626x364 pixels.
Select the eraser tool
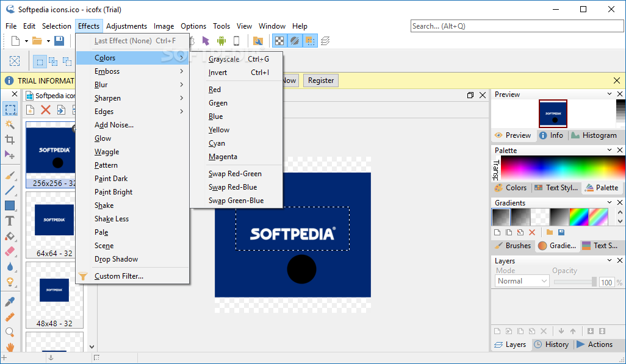[10, 251]
